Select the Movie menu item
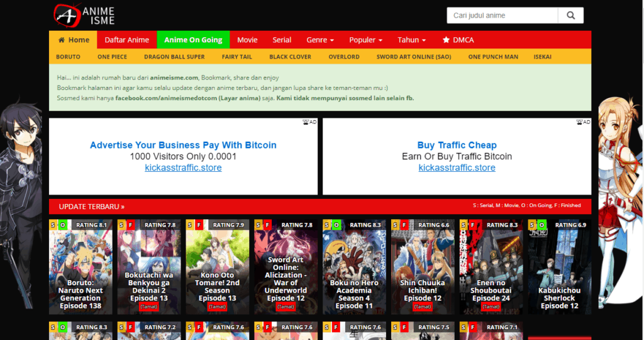The height and width of the screenshot is (340, 644). (x=247, y=40)
